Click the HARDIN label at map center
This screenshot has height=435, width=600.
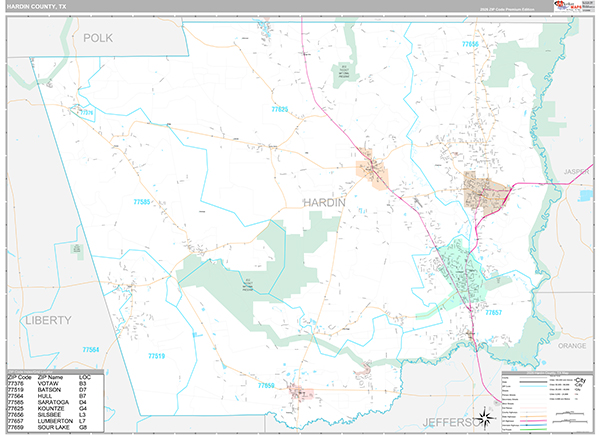(324, 203)
